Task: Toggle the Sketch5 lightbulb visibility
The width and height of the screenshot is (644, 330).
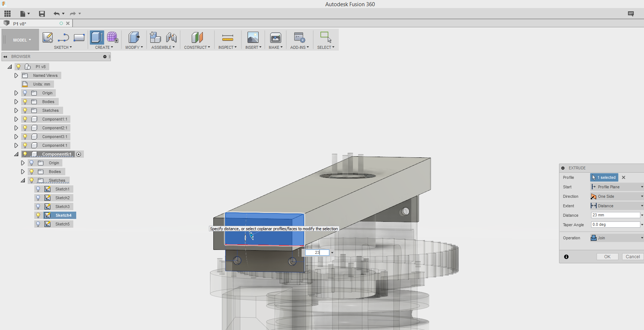Action: pyautogui.click(x=38, y=224)
